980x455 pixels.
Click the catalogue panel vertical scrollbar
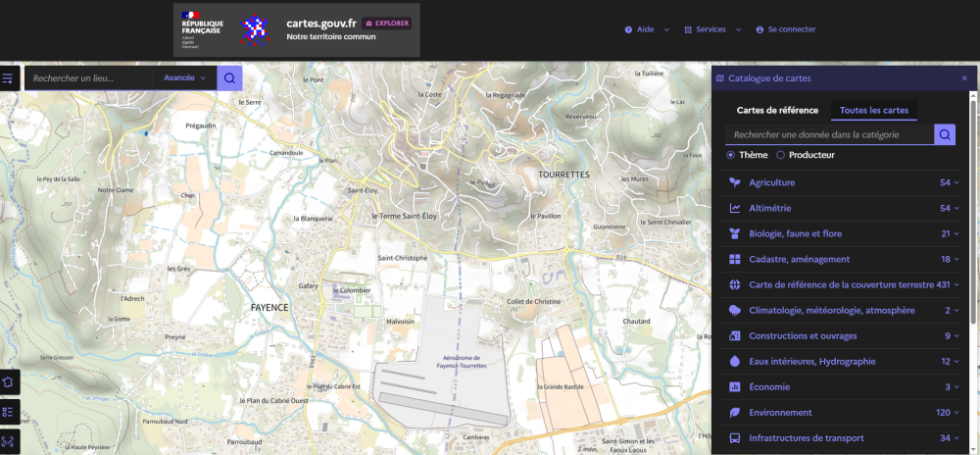click(x=974, y=210)
